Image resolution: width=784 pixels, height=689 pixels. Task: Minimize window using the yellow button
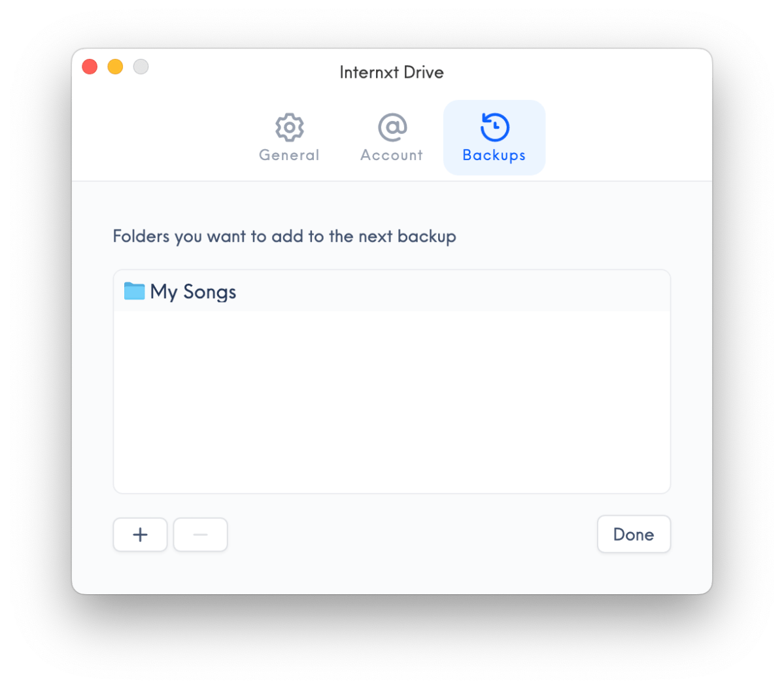(x=116, y=67)
